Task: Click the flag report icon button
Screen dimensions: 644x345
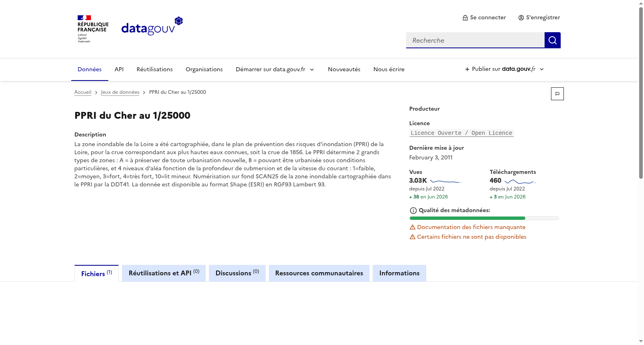Action: pos(557,94)
